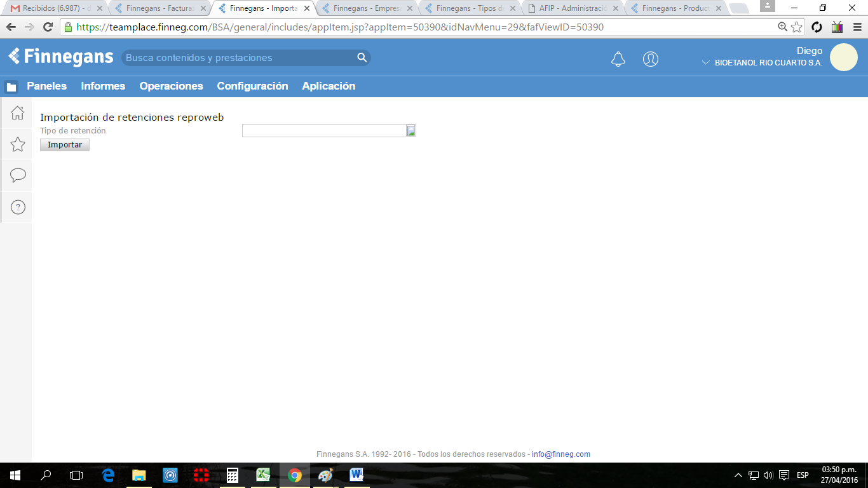Click the color TV extension icon
Viewport: 868px width, 488px height.
click(837, 27)
